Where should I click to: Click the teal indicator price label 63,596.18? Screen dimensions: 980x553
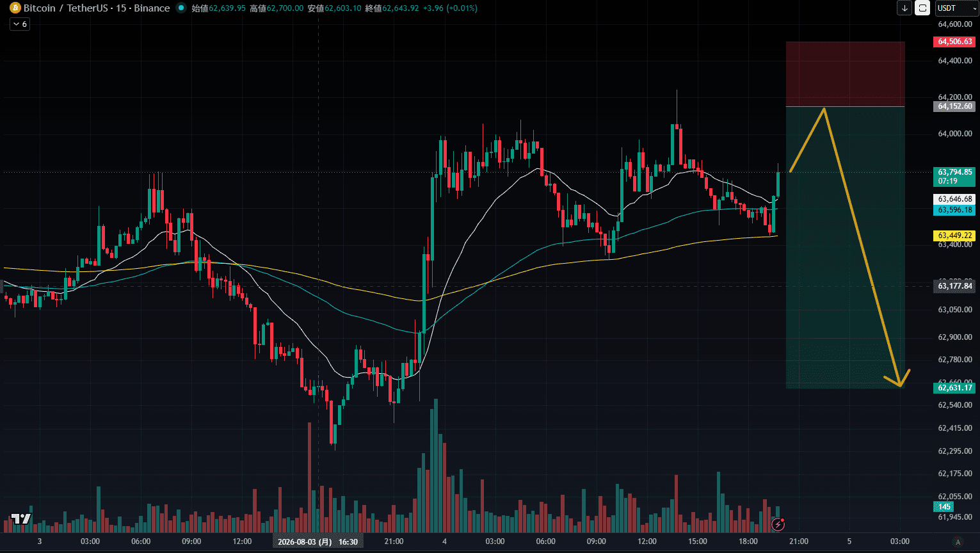click(954, 210)
